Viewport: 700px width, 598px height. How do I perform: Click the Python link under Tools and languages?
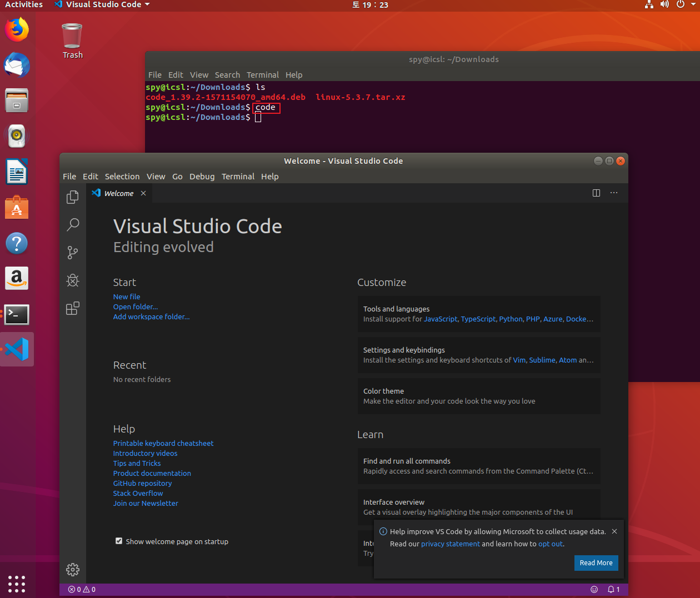511,319
